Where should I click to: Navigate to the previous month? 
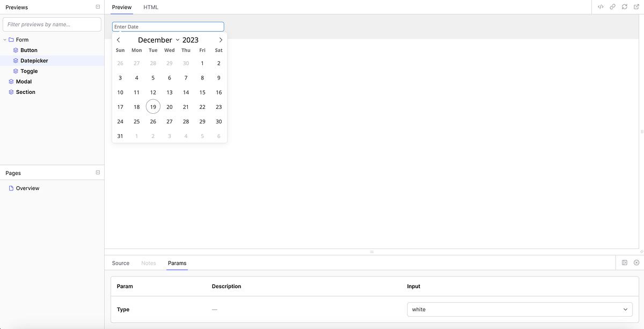click(x=118, y=39)
